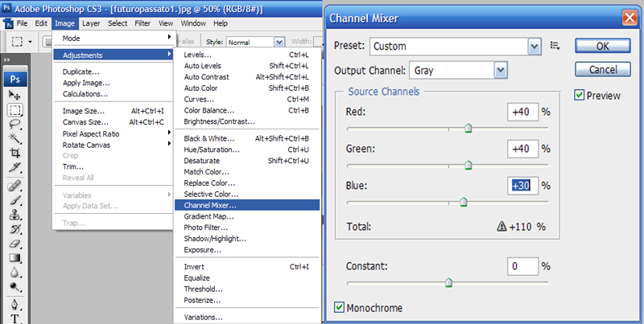Select the Clone Stamp tool
644x324 pixels.
point(14,215)
